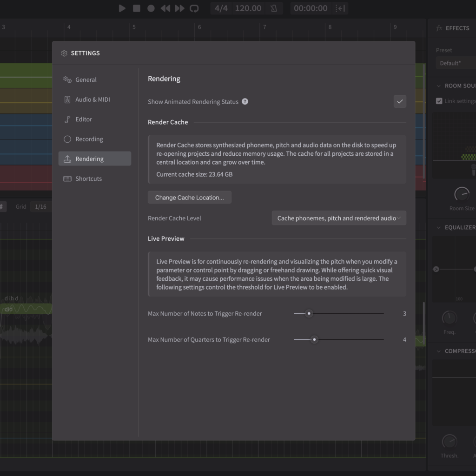
Task: Uncheck Link settings checkbox in Effects
Action: (x=439, y=101)
